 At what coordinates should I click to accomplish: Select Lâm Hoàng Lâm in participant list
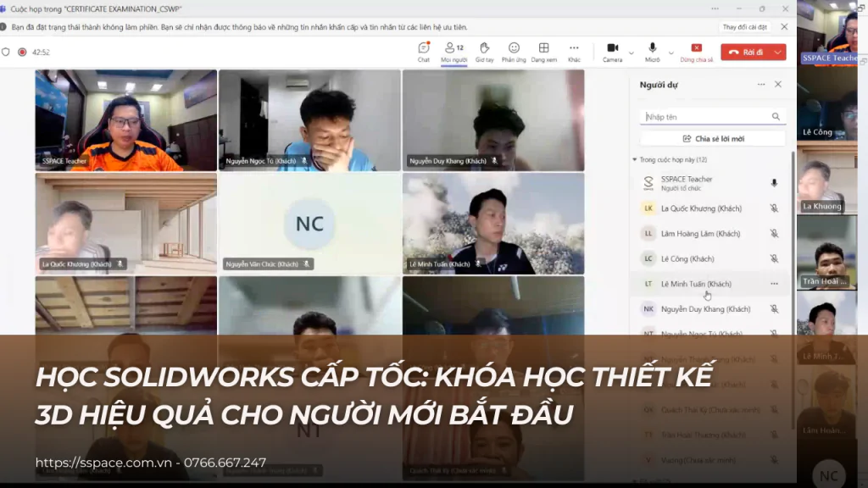(x=711, y=234)
